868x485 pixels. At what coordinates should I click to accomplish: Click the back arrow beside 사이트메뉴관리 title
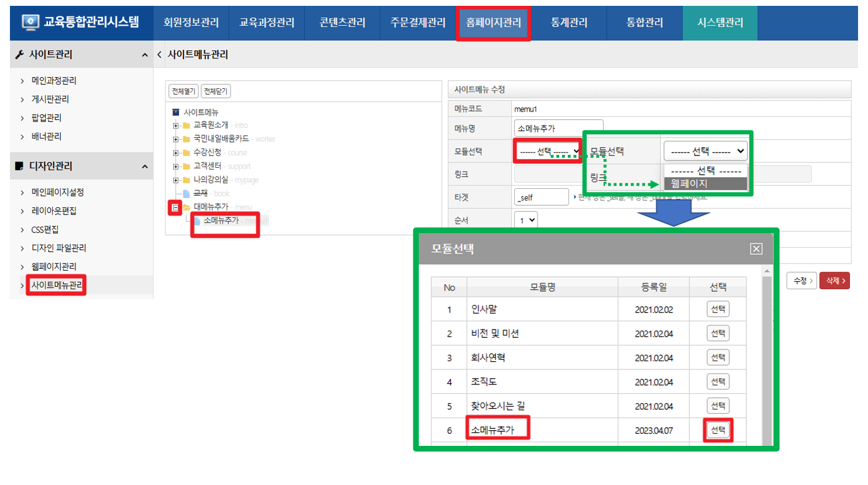tap(159, 54)
